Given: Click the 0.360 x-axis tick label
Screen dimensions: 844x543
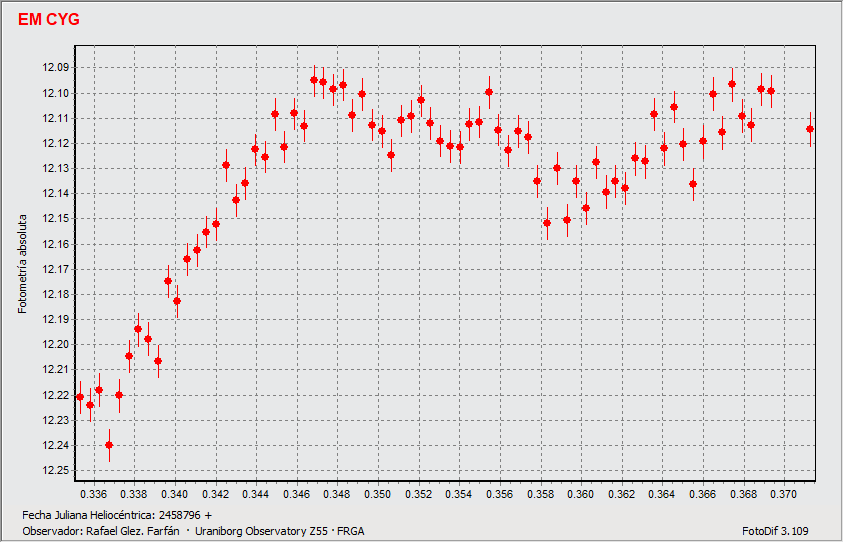Looking at the screenshot, I should coord(581,494).
